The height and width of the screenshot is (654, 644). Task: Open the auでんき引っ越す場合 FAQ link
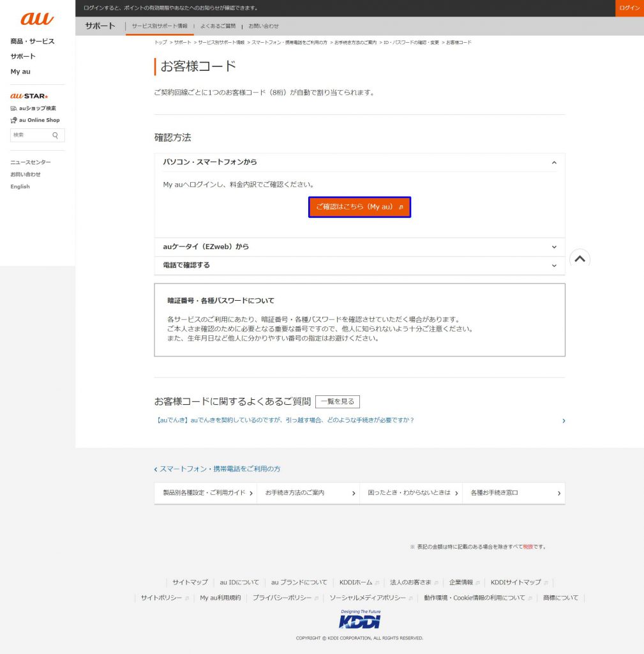(x=284, y=420)
